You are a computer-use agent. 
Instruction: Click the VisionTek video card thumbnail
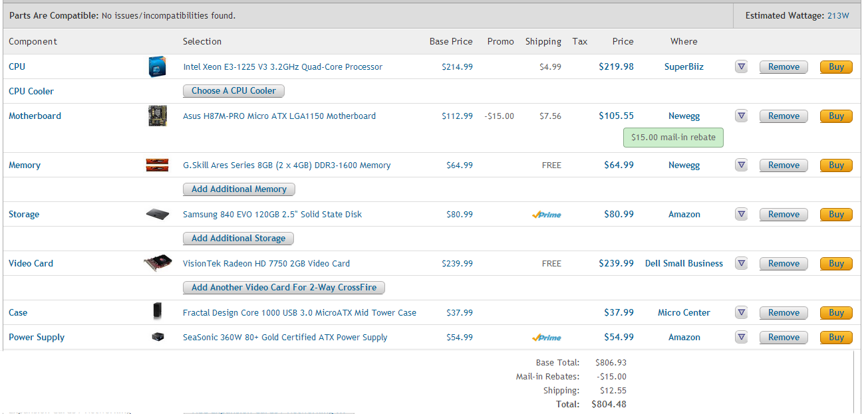(158, 263)
